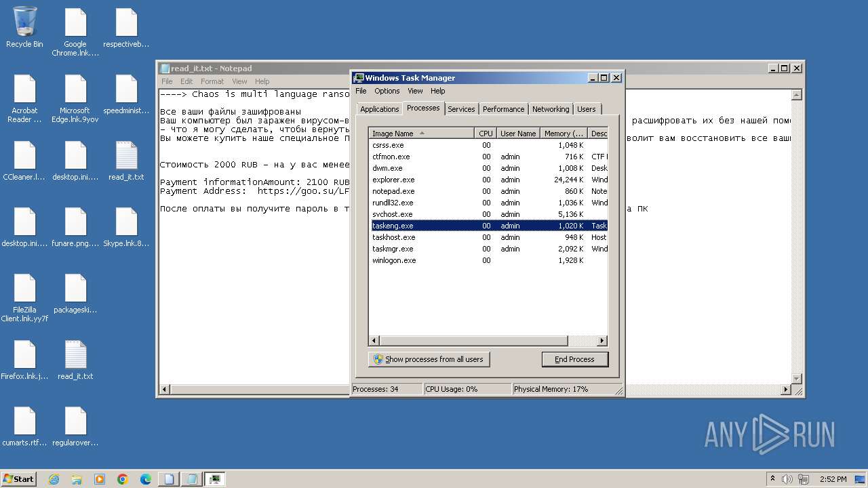
Task: Open Internet Explorer from taskbar
Action: 54,479
